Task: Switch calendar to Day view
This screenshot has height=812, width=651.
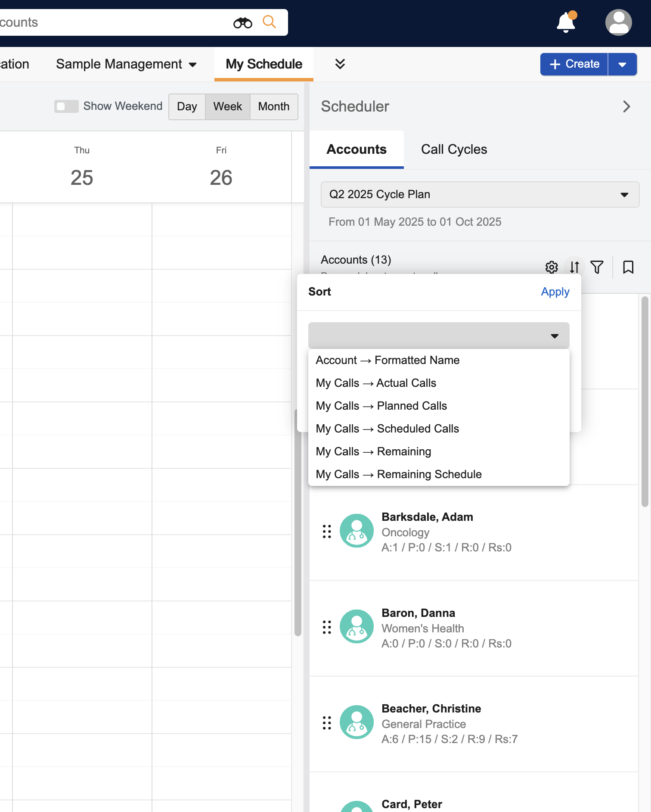Action: [187, 106]
